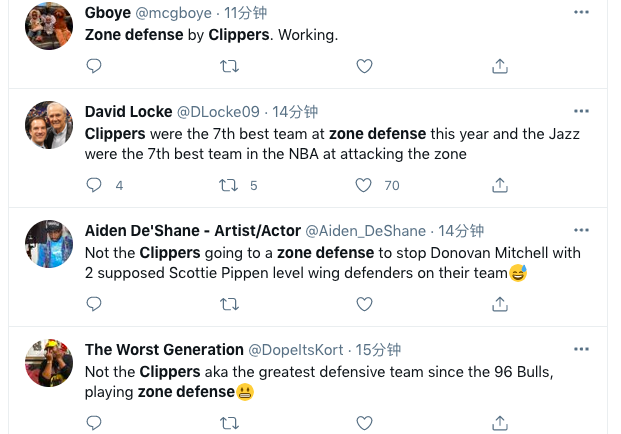621x434 pixels.
Task: Open Aiden De'Shane tweet's 14-minute timestamp
Action: [x=461, y=231]
